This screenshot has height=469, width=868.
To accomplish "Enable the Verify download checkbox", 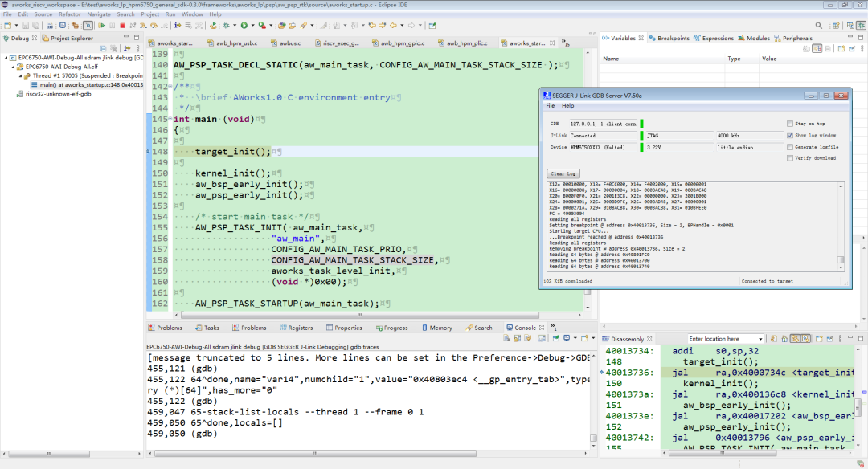I will (x=791, y=160).
